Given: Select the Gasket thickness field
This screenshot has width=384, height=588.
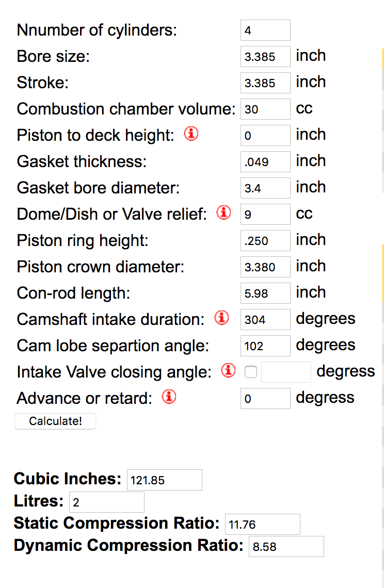Looking at the screenshot, I should pos(265,161).
